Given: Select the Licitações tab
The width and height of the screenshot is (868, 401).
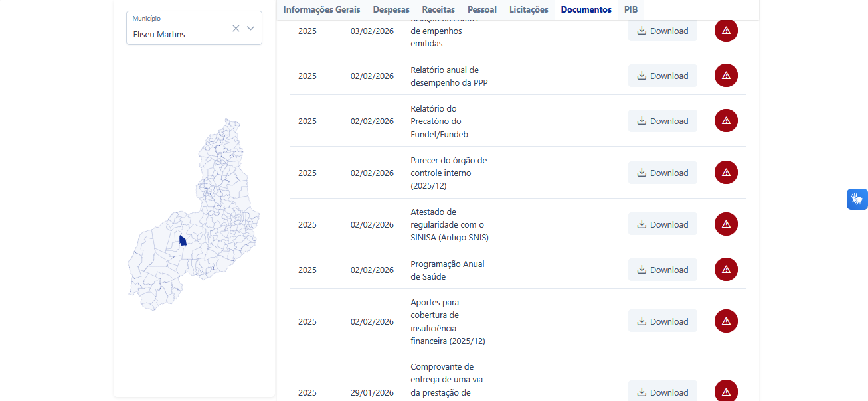Looking at the screenshot, I should pos(529,9).
